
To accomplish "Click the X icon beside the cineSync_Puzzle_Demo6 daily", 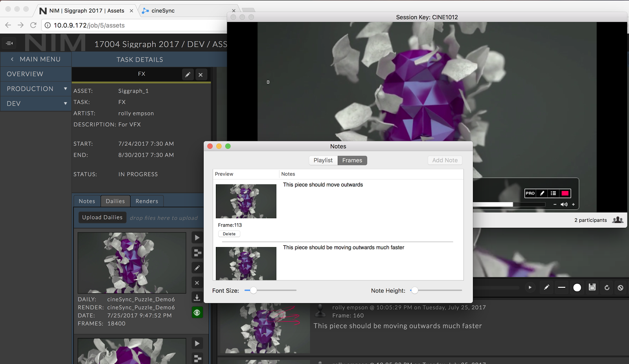I will click(x=197, y=283).
